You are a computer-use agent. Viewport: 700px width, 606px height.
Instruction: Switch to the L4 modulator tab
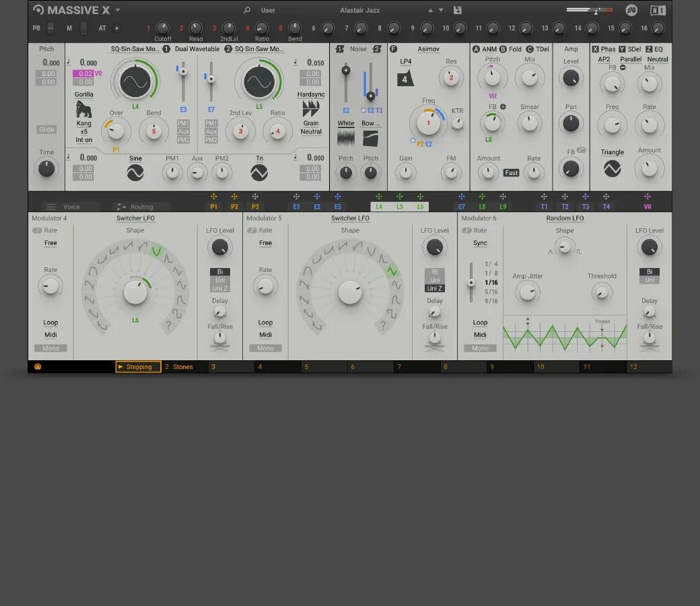click(379, 207)
